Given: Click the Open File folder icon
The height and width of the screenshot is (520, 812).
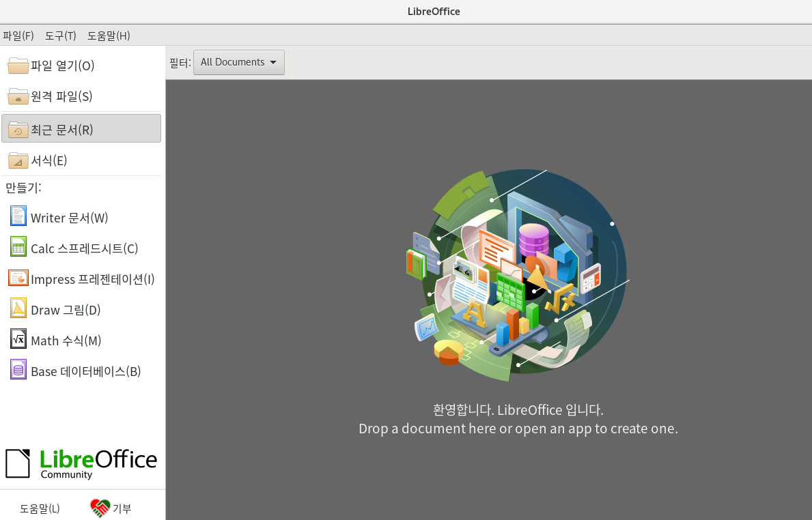Looking at the screenshot, I should pyautogui.click(x=18, y=66).
